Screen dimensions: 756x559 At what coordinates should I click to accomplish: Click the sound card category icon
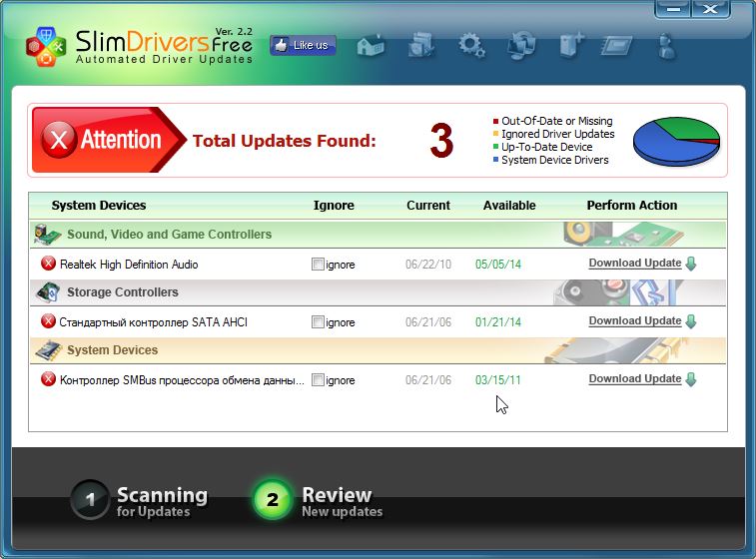coord(47,235)
